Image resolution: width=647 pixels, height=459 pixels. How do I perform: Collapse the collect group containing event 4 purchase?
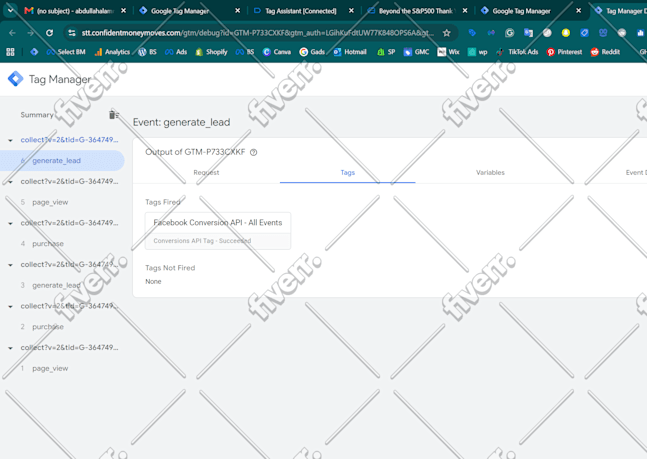coord(10,223)
